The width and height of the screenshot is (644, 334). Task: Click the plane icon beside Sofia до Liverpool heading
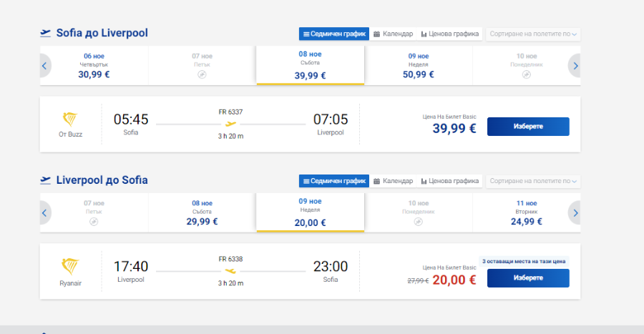(x=45, y=33)
